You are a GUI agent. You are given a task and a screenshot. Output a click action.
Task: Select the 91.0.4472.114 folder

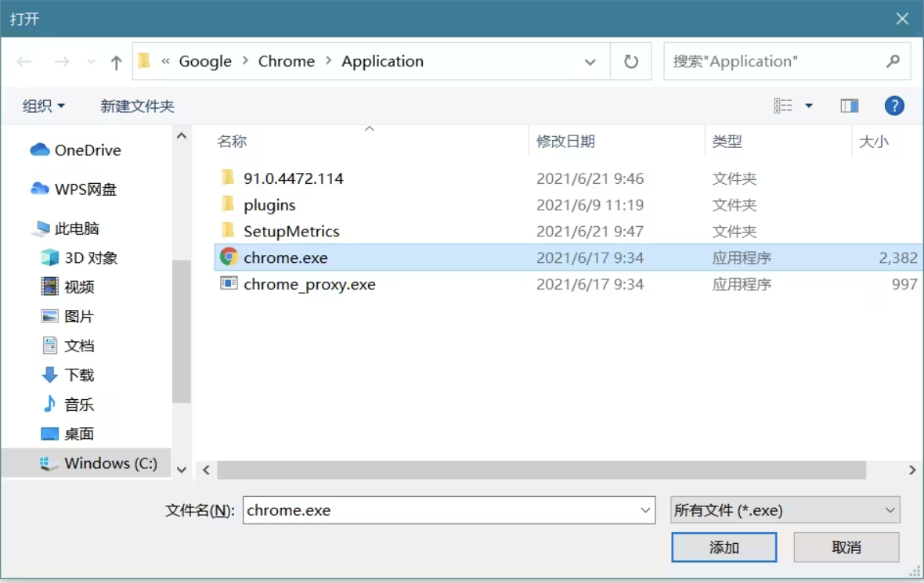[x=294, y=178]
